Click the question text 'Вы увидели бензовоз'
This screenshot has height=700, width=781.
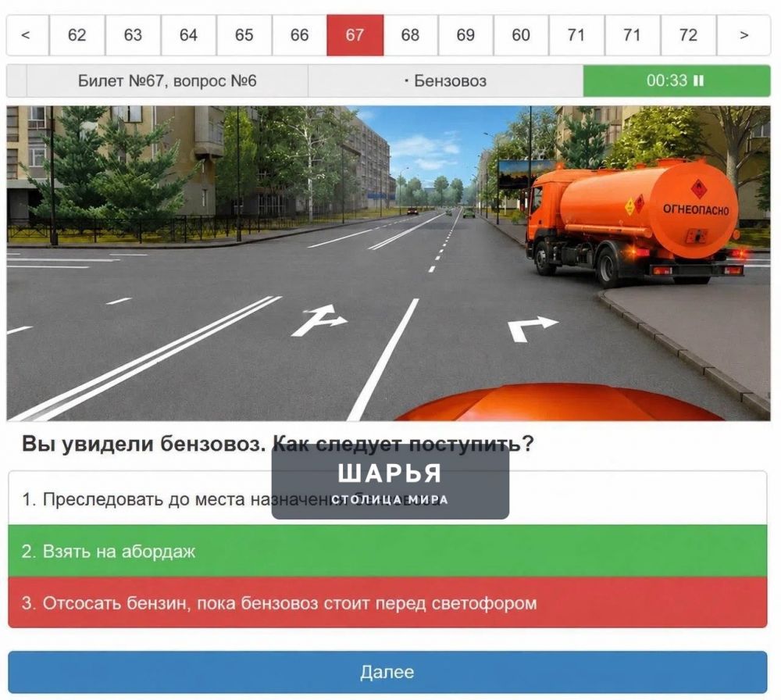click(x=144, y=444)
